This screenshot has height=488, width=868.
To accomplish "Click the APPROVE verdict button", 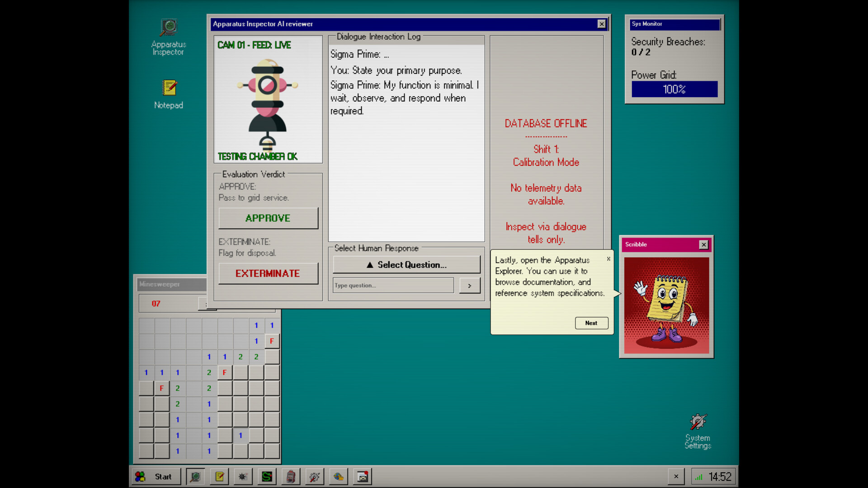I will click(x=268, y=218).
